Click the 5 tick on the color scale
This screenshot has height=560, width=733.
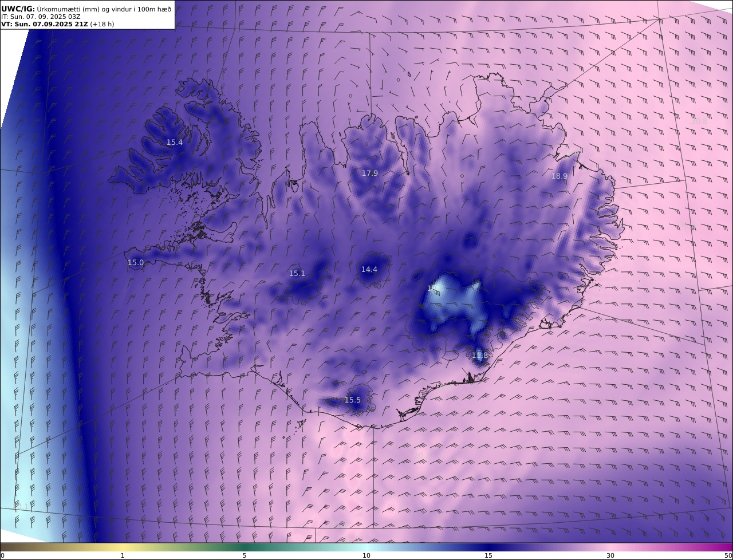pos(245,555)
